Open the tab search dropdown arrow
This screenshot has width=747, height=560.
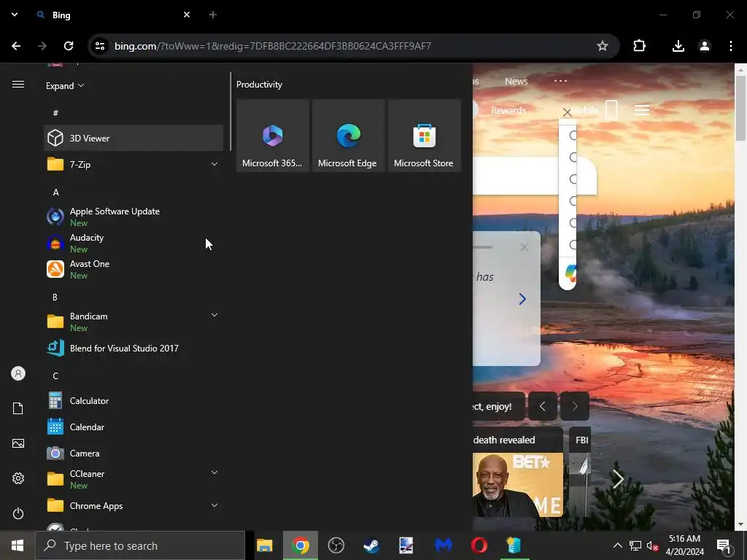click(15, 15)
